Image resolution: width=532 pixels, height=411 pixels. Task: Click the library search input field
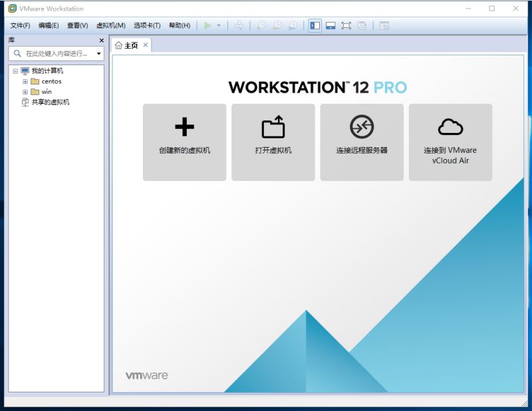click(x=53, y=53)
